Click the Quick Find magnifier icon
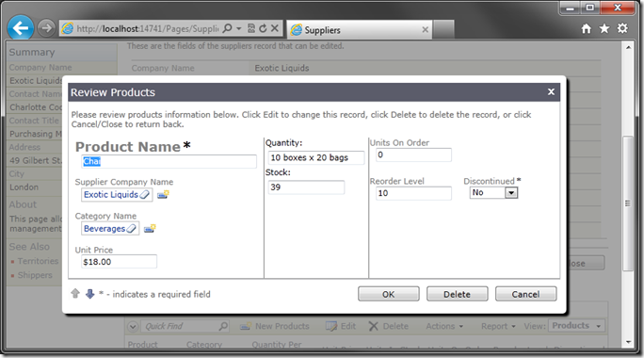Viewport: 644px width, 358px height. (223, 326)
